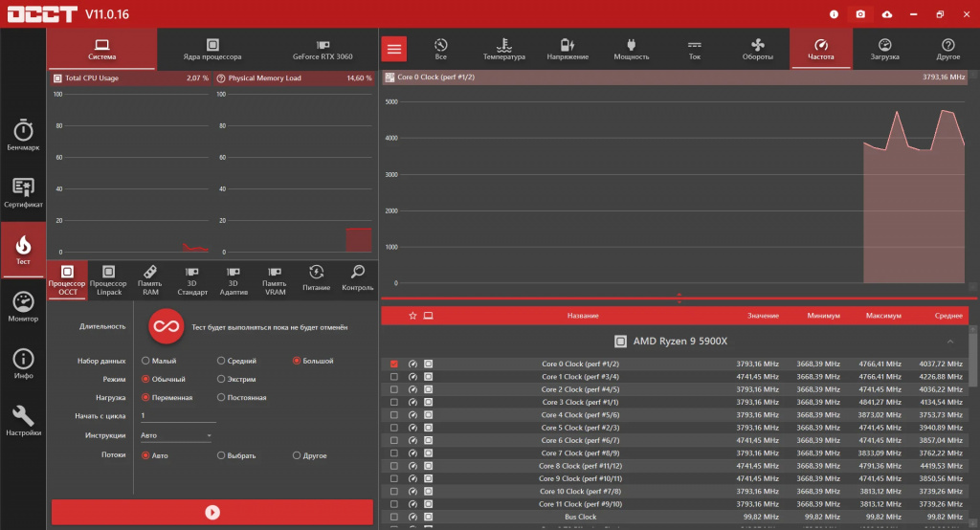Show Мощность sensors tab
Image resolution: width=980 pixels, height=530 pixels.
pos(632,49)
